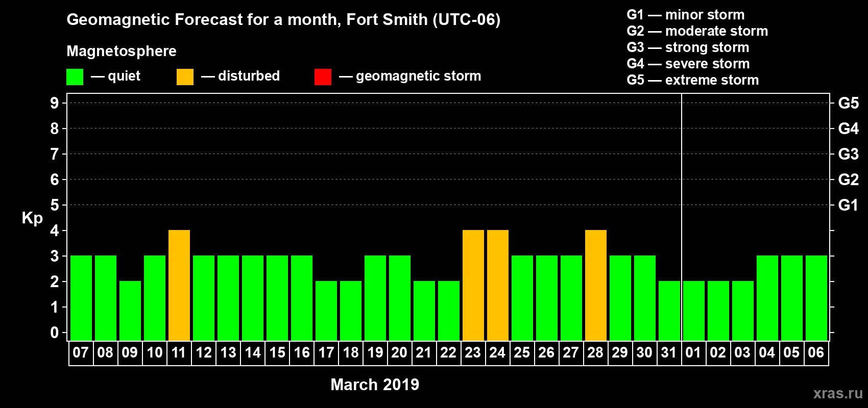Viewport: 868px width, 408px height.
Task: Click 'G3 — strong storm' in the legend
Action: 688,47
